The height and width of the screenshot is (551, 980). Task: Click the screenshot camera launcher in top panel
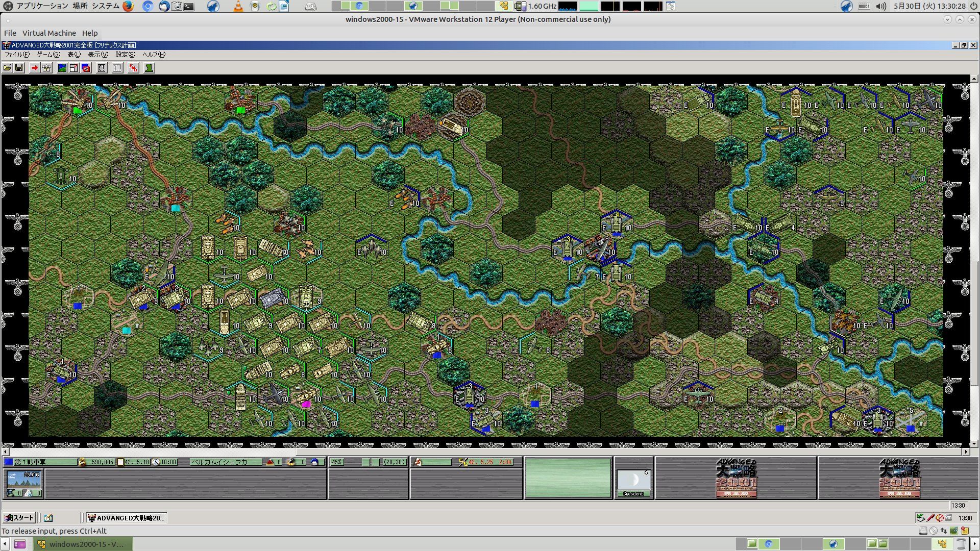(x=177, y=7)
